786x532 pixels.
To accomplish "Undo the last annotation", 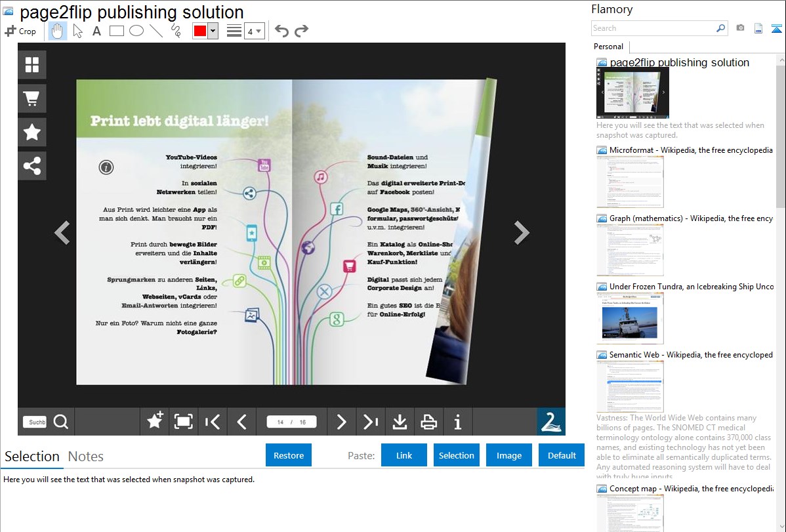I will point(281,31).
